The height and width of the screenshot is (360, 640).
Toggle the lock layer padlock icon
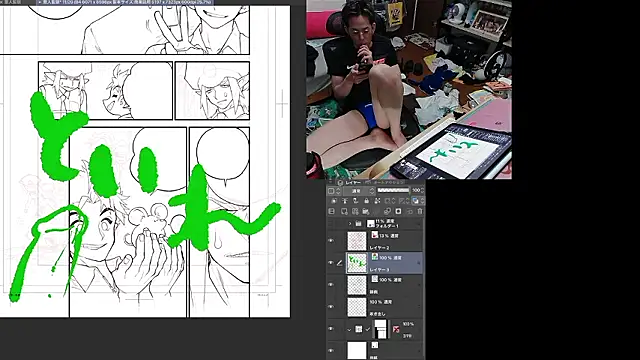click(x=366, y=201)
